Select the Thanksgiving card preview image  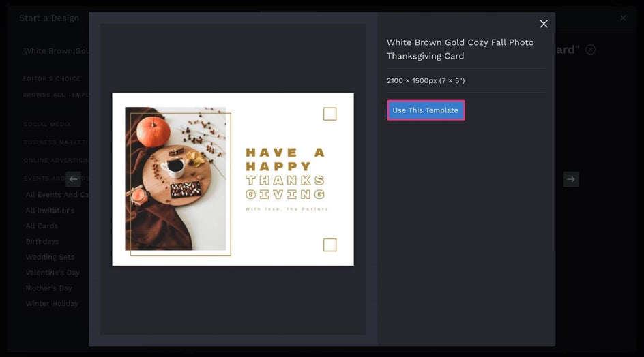[x=233, y=179]
